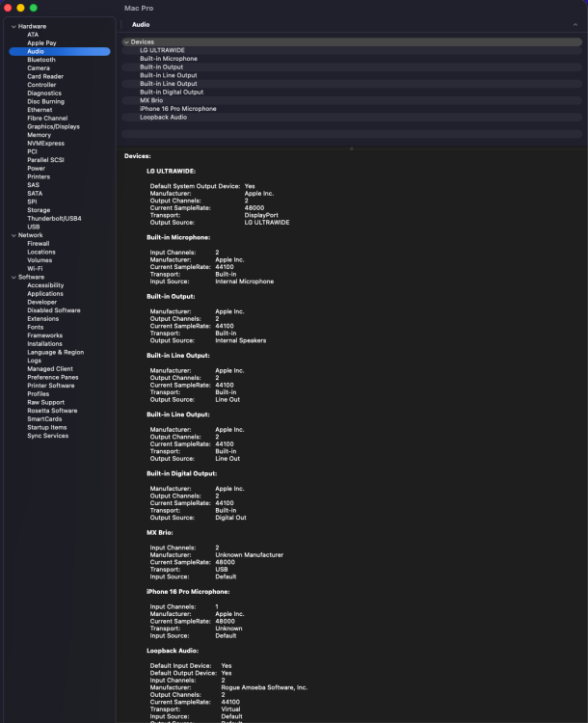
Task: Open Volumes under Network
Action: pos(40,260)
